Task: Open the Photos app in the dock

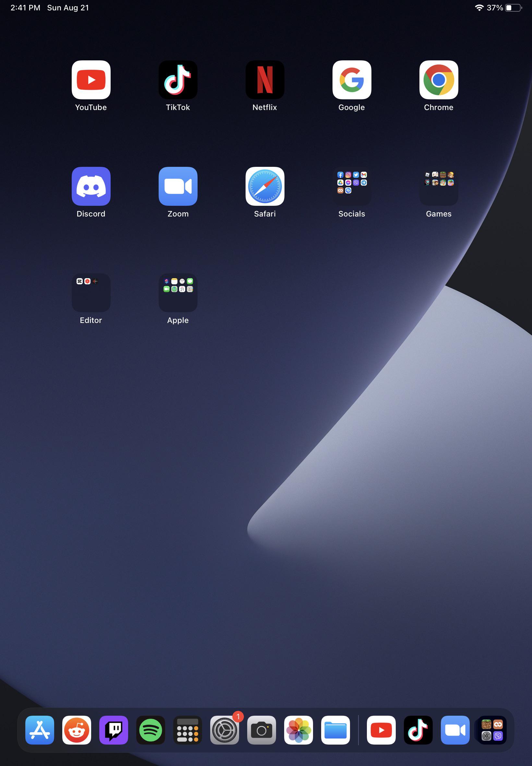Action: tap(299, 730)
